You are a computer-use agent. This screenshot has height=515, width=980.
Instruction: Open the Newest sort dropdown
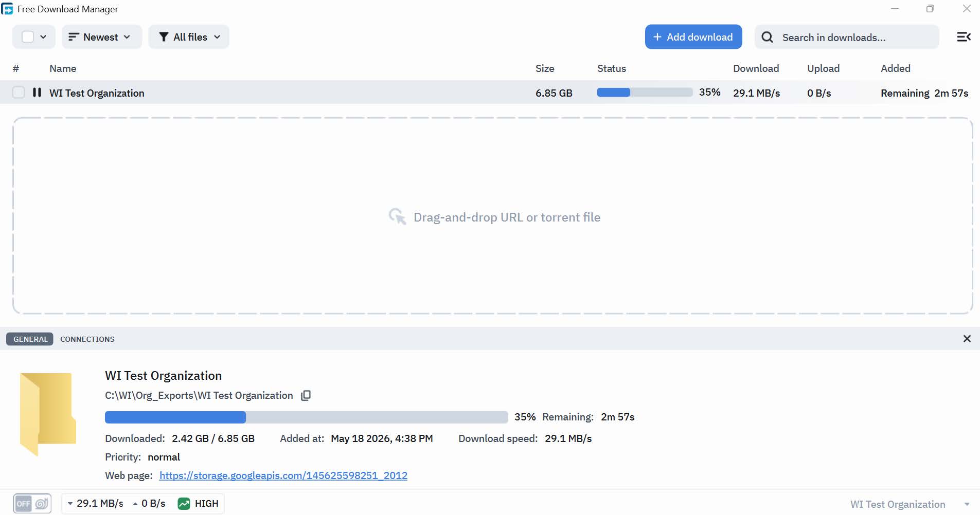(101, 37)
